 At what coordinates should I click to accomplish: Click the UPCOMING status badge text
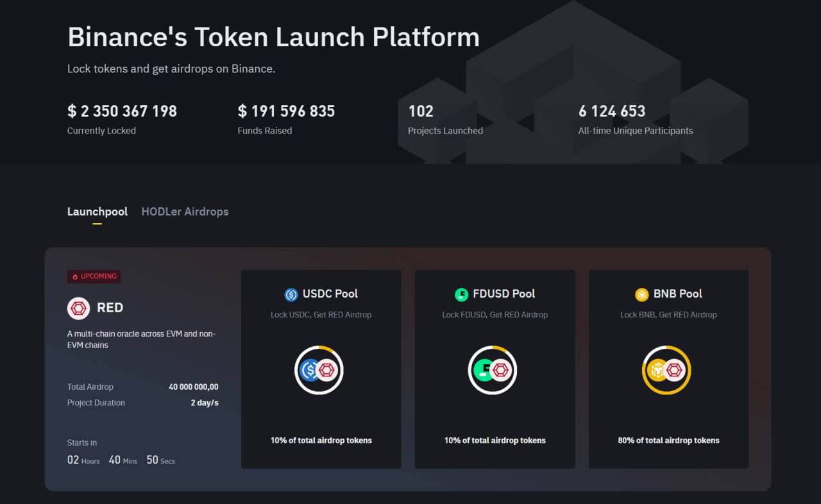pos(99,276)
